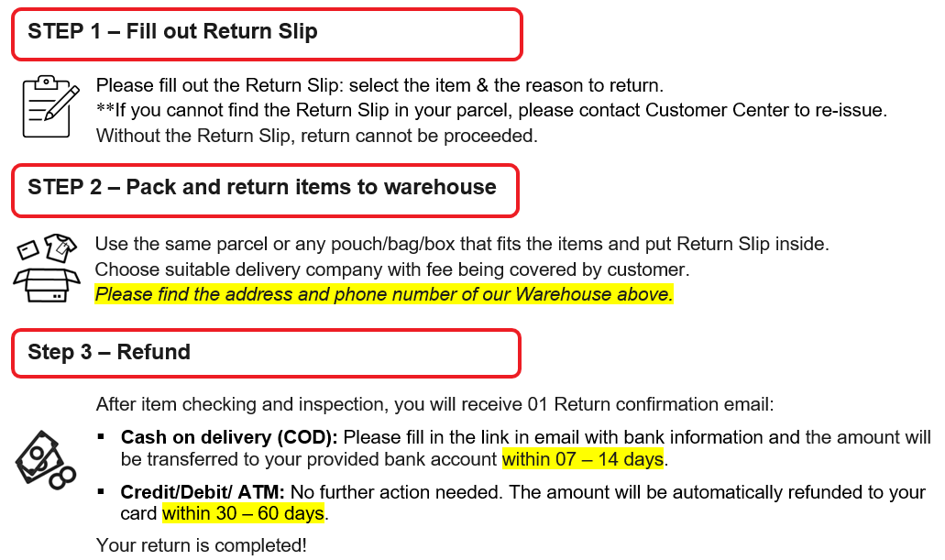945x560 pixels.
Task: Click the line about contacting Customer Center
Action: pyautogui.click(x=491, y=111)
